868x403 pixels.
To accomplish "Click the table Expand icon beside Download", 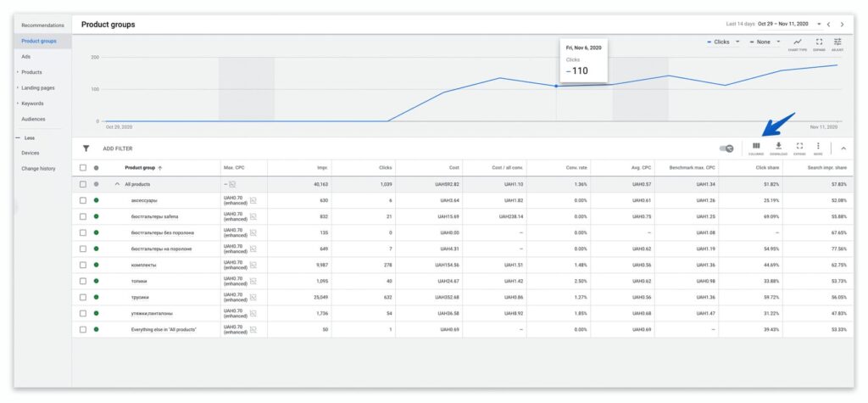I will (x=799, y=148).
